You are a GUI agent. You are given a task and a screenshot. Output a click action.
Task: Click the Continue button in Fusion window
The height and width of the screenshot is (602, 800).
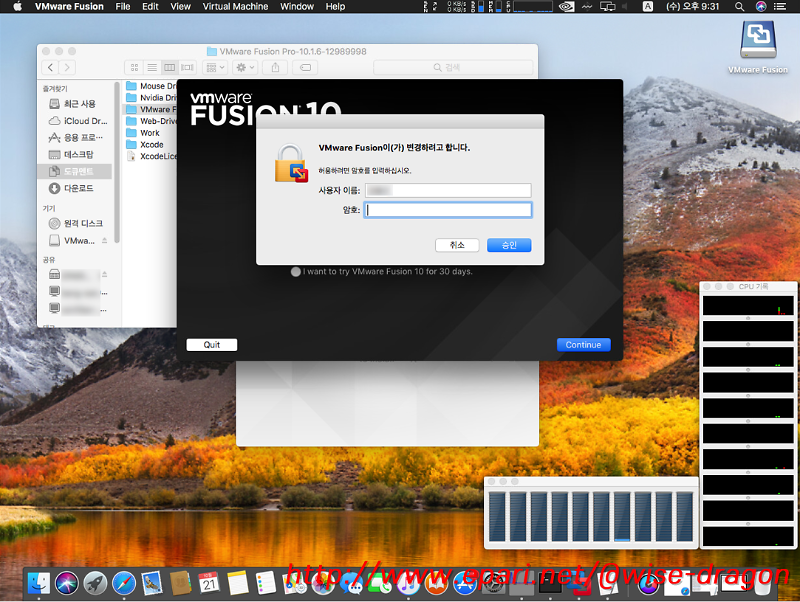[x=584, y=345]
